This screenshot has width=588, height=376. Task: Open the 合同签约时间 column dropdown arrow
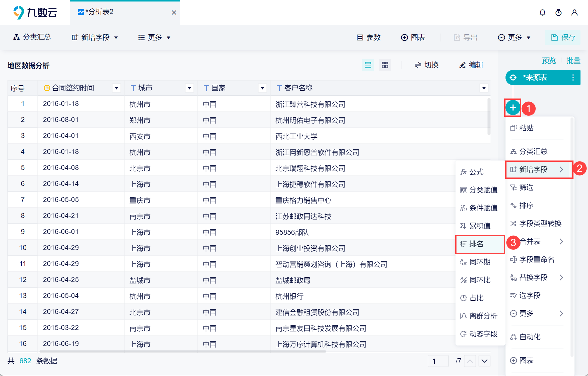(116, 88)
